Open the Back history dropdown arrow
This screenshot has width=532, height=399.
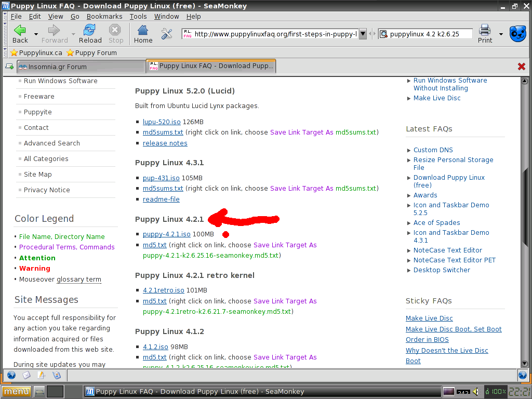[36, 34]
